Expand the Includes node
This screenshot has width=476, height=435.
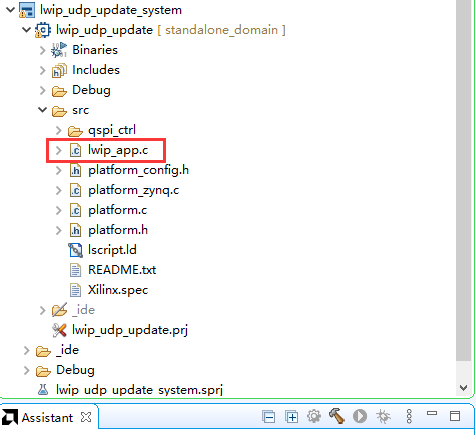click(x=42, y=70)
